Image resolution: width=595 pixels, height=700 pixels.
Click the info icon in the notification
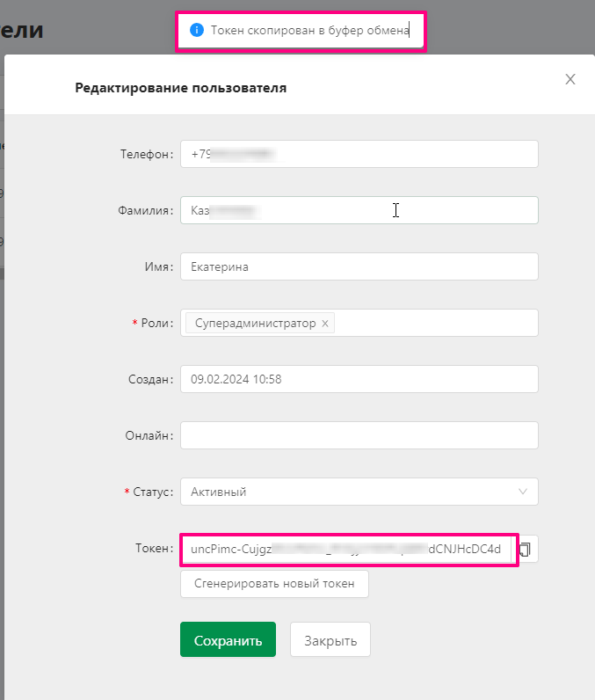point(197,30)
